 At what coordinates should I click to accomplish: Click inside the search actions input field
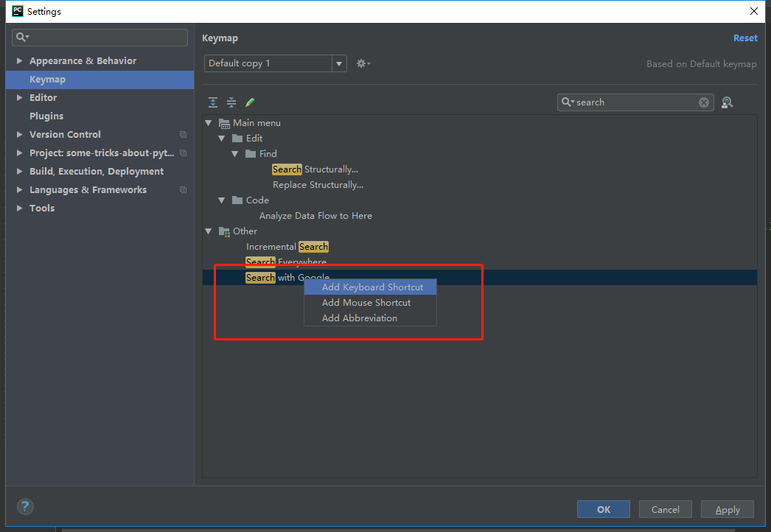pyautogui.click(x=634, y=102)
